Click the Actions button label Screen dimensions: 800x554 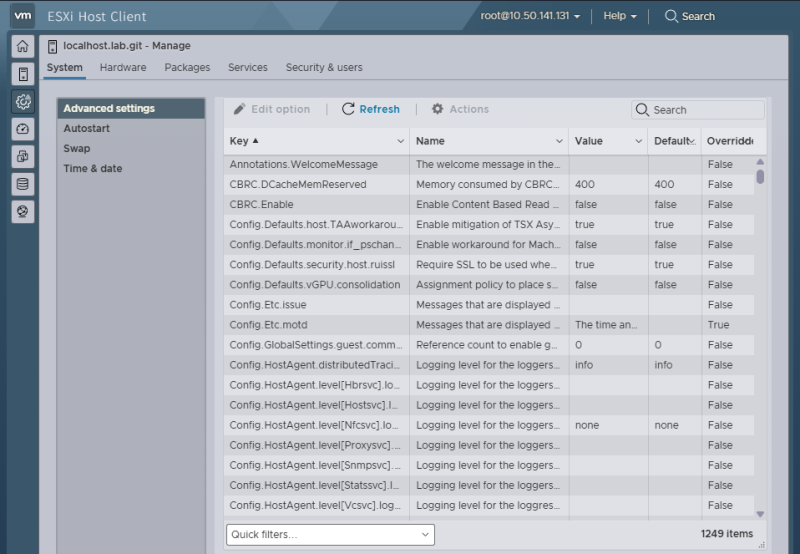(469, 109)
